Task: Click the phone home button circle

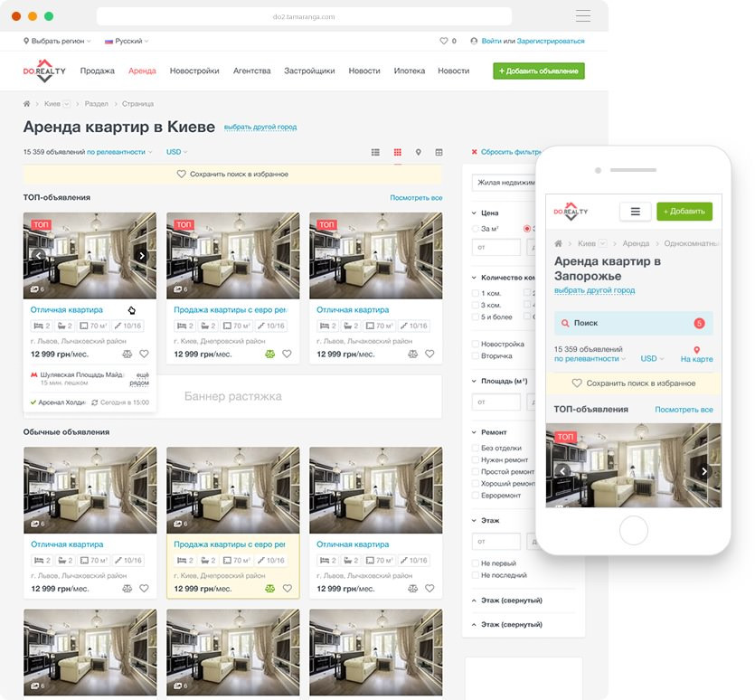Action: click(634, 530)
